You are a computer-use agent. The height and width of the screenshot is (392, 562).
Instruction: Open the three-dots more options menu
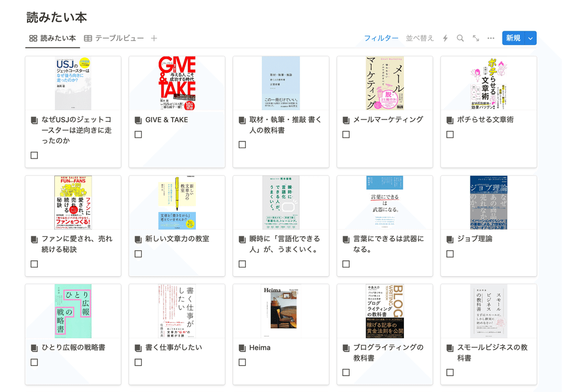tap(491, 38)
